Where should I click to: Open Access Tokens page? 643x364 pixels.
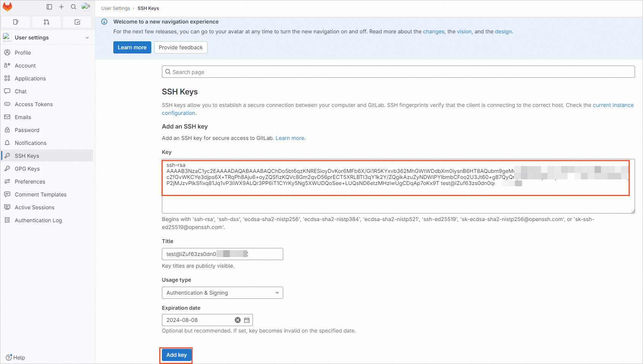click(47, 104)
